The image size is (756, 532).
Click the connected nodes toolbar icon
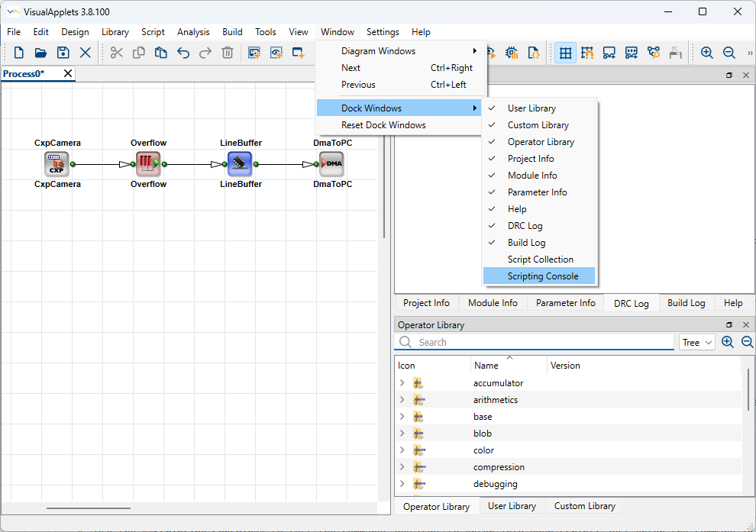click(x=654, y=53)
